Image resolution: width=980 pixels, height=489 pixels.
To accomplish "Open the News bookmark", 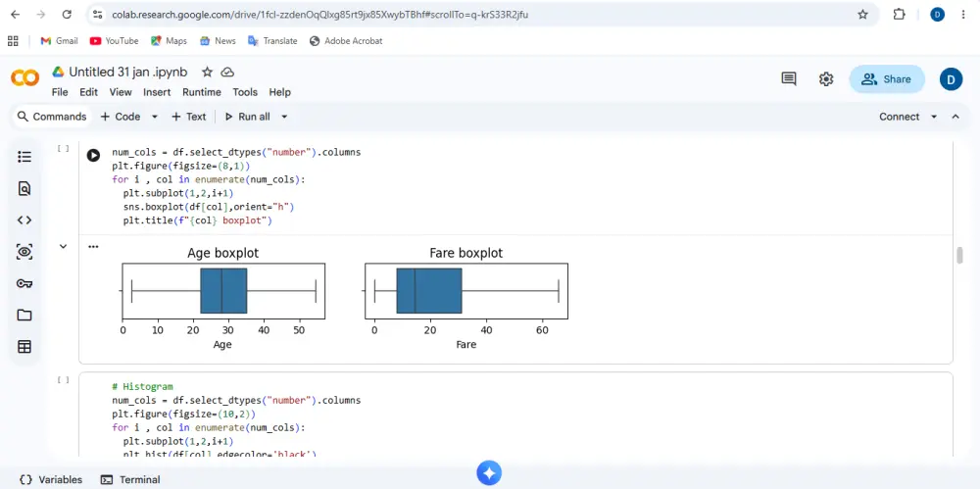I will tap(218, 40).
